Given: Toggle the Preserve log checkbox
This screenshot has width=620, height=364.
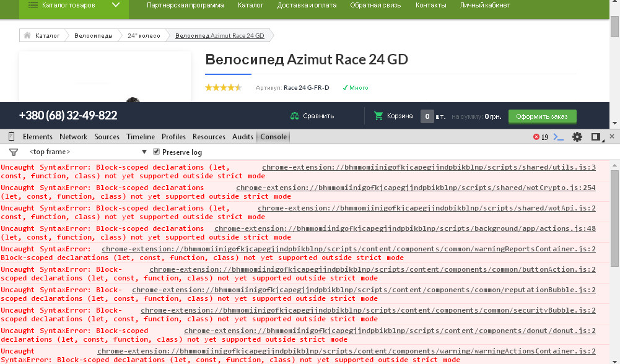Looking at the screenshot, I should click(156, 152).
